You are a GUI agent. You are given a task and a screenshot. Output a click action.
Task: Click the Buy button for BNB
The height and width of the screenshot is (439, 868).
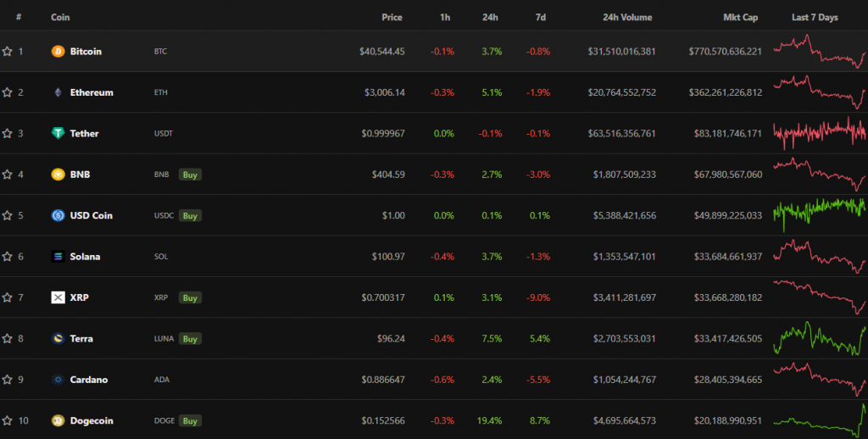(190, 175)
